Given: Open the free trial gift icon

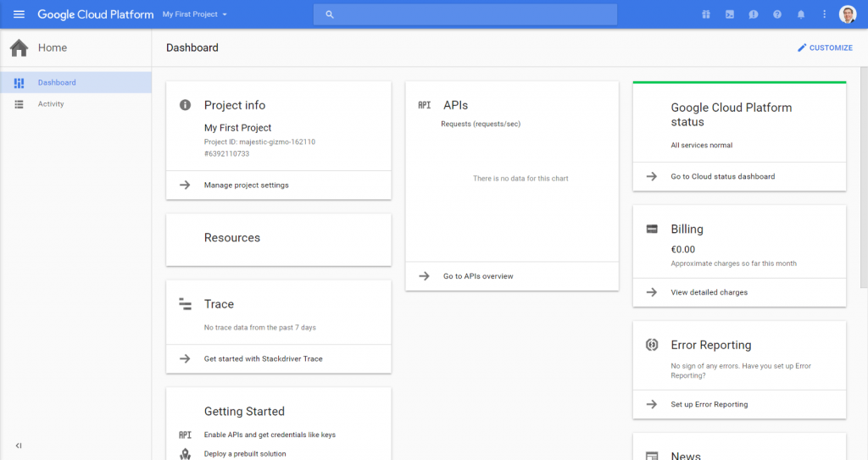Looking at the screenshot, I should tap(706, 14).
